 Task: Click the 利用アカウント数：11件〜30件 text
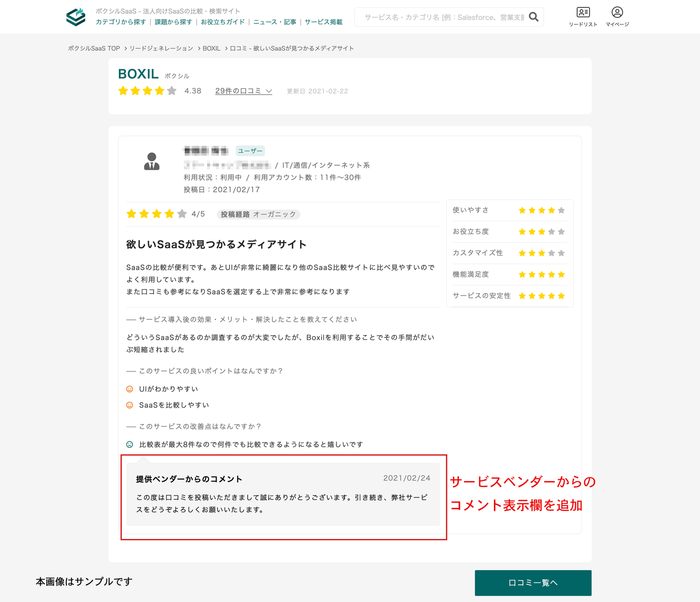point(307,177)
